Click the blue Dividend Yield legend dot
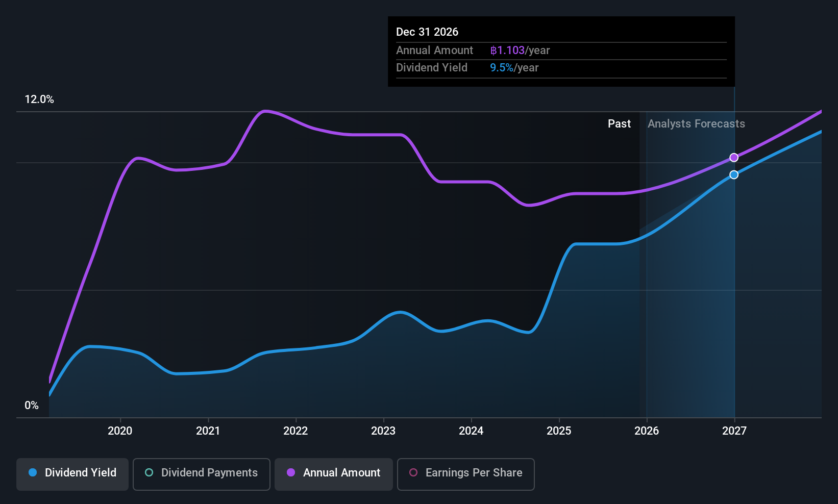 [x=33, y=473]
